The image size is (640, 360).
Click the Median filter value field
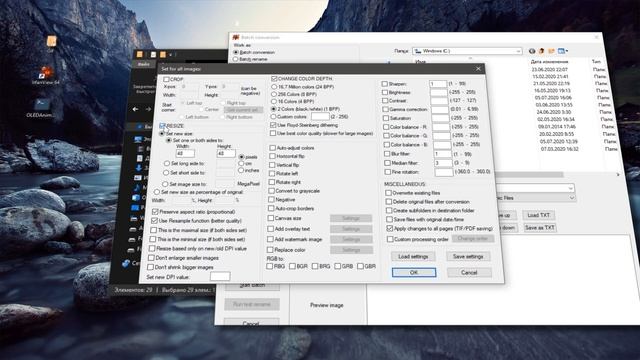[x=443, y=163]
